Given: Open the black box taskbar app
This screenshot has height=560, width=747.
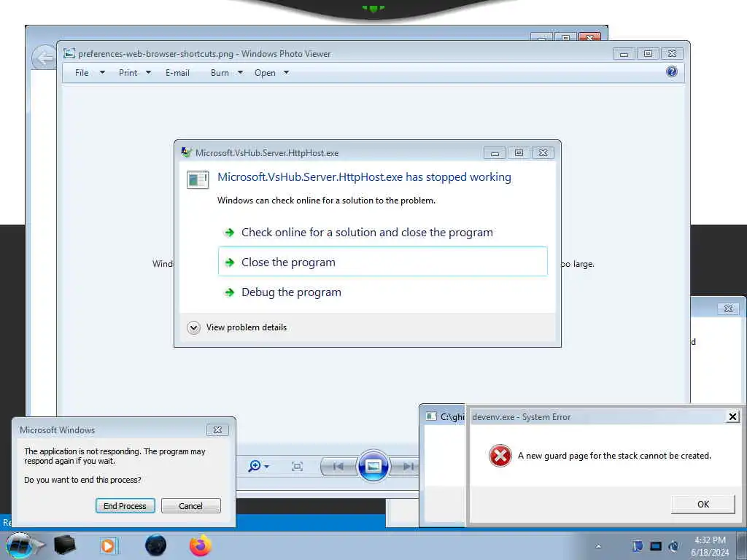Looking at the screenshot, I should [x=64, y=545].
